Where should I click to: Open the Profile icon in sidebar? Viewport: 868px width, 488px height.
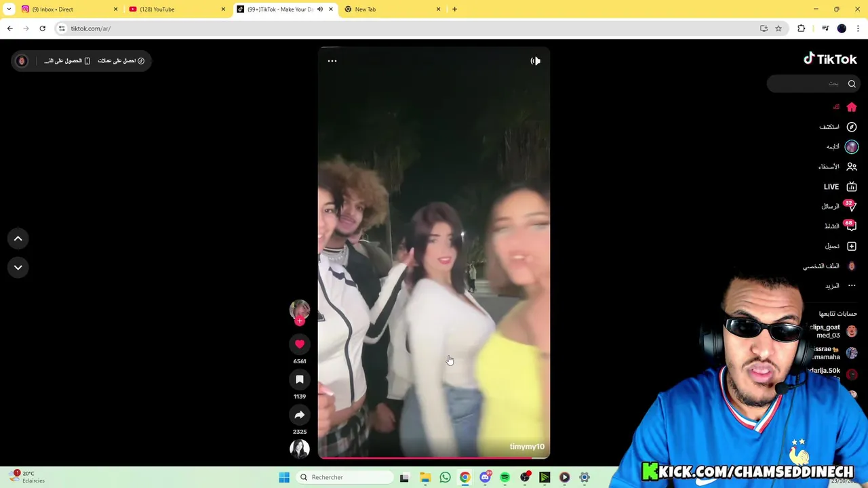(x=852, y=266)
